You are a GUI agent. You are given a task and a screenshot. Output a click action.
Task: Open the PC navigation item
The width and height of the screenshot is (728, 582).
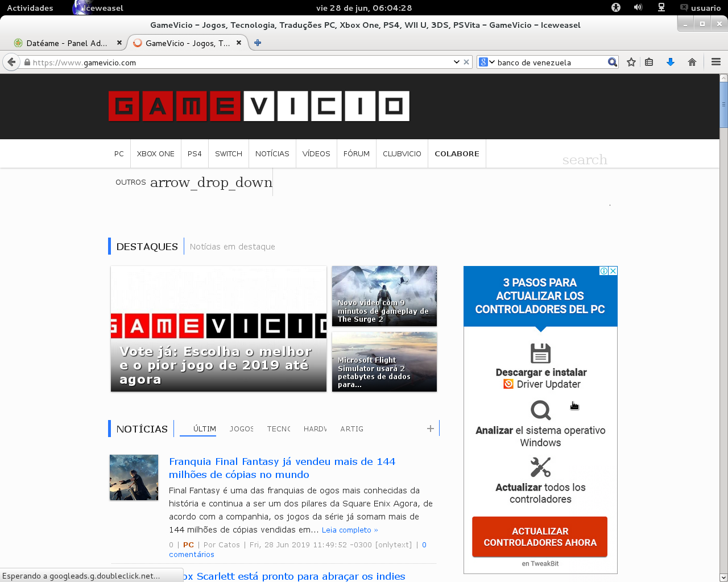click(x=119, y=153)
